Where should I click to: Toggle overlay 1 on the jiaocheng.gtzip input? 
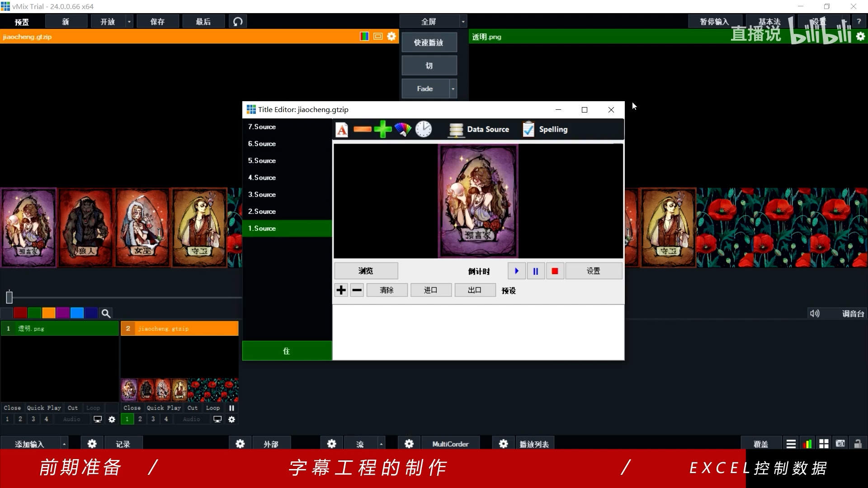point(127,419)
